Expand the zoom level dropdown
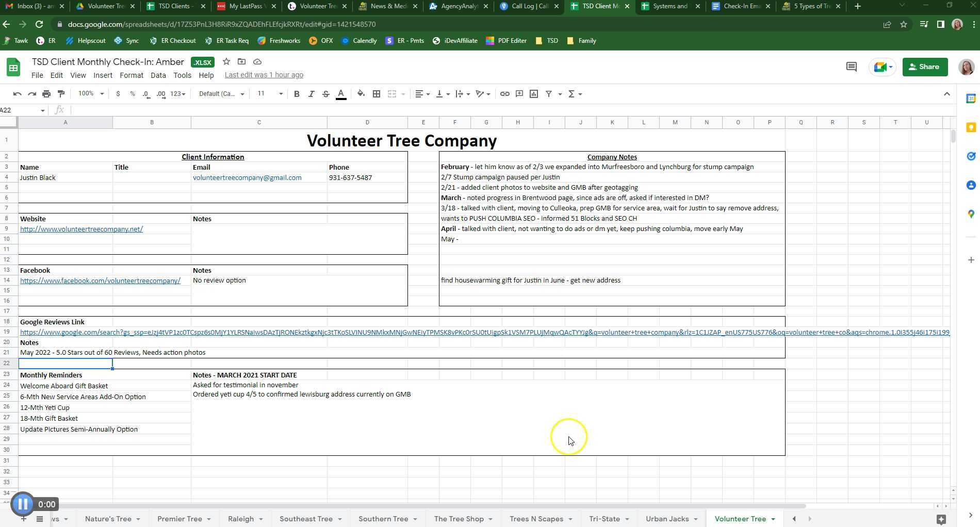The height and width of the screenshot is (527, 980). [91, 94]
